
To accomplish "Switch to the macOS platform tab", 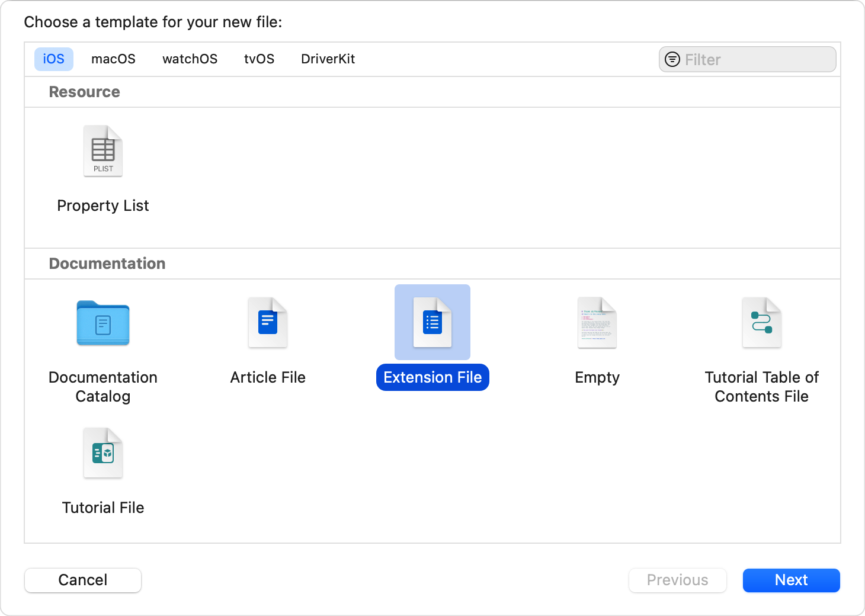I will [113, 59].
